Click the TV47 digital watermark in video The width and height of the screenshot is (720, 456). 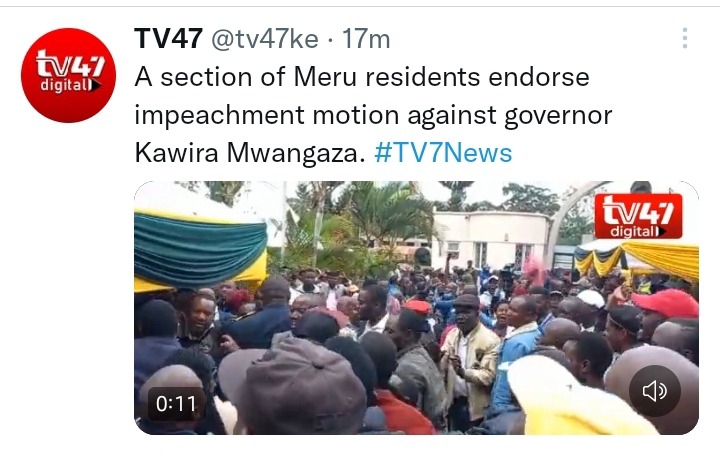pos(638,216)
